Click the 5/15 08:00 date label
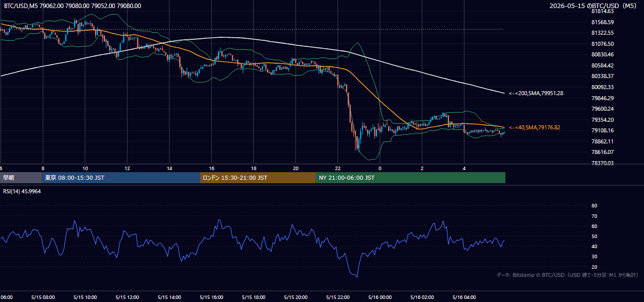Screen dimensions: 644x302 click(43, 297)
